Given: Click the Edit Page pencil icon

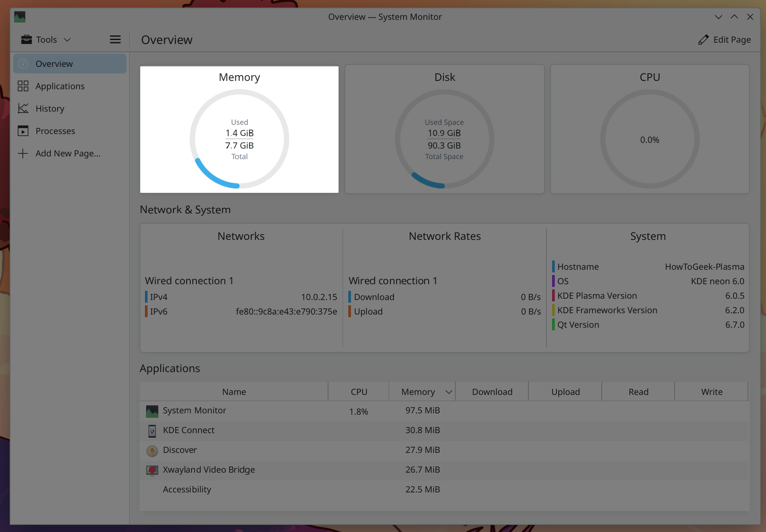Looking at the screenshot, I should [x=703, y=39].
